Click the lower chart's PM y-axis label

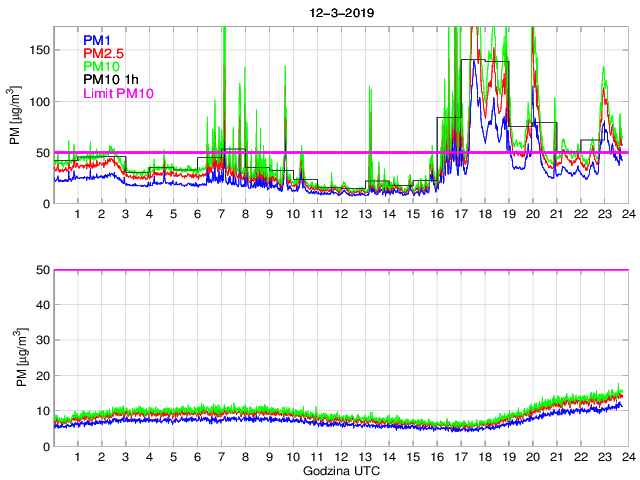(x=15, y=358)
